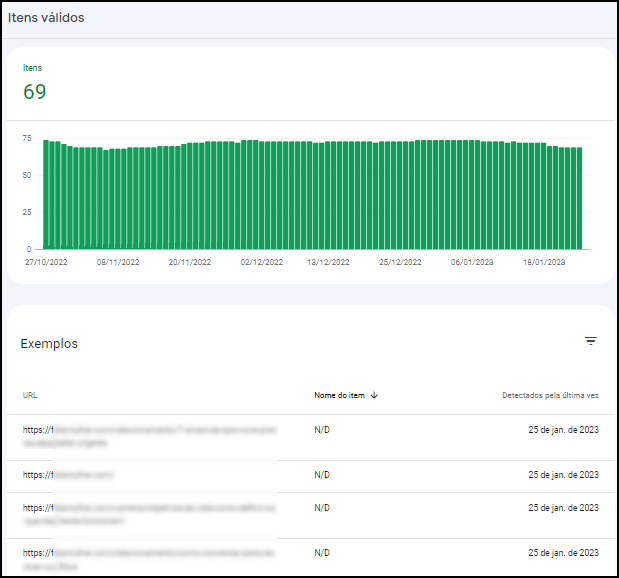Open the third example URL row
The height and width of the screenshot is (578, 619).
pyautogui.click(x=310, y=515)
